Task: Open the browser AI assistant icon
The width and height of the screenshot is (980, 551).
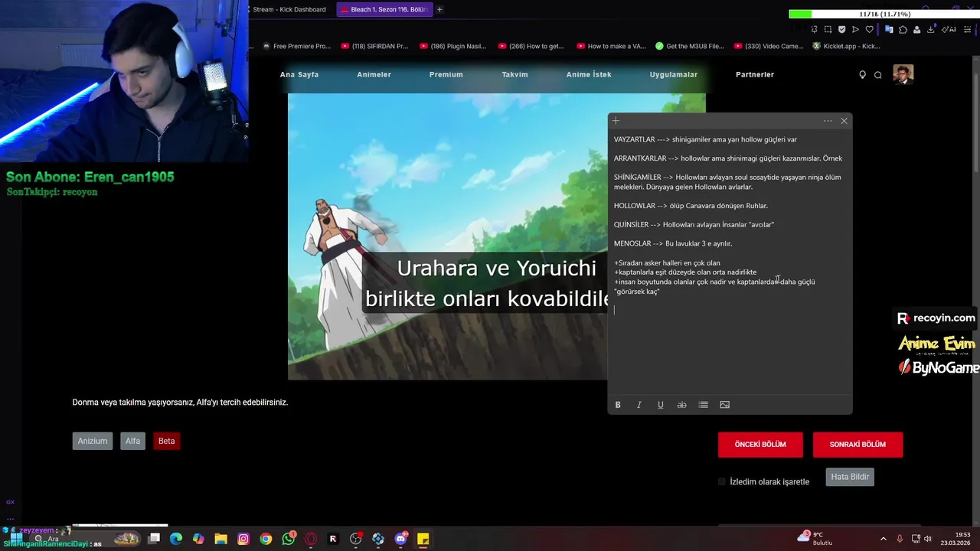Action: click(x=949, y=29)
